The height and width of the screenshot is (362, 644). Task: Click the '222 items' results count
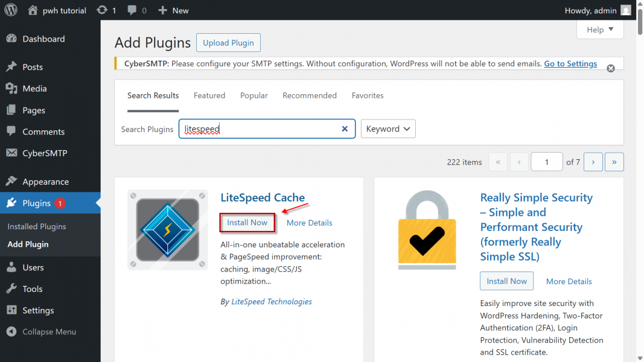pyautogui.click(x=465, y=162)
